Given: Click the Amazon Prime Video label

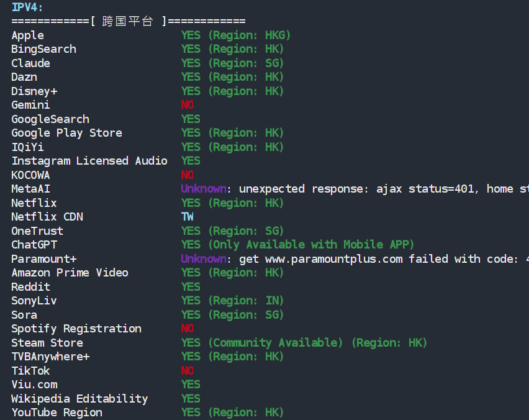Looking at the screenshot, I should point(70,273).
